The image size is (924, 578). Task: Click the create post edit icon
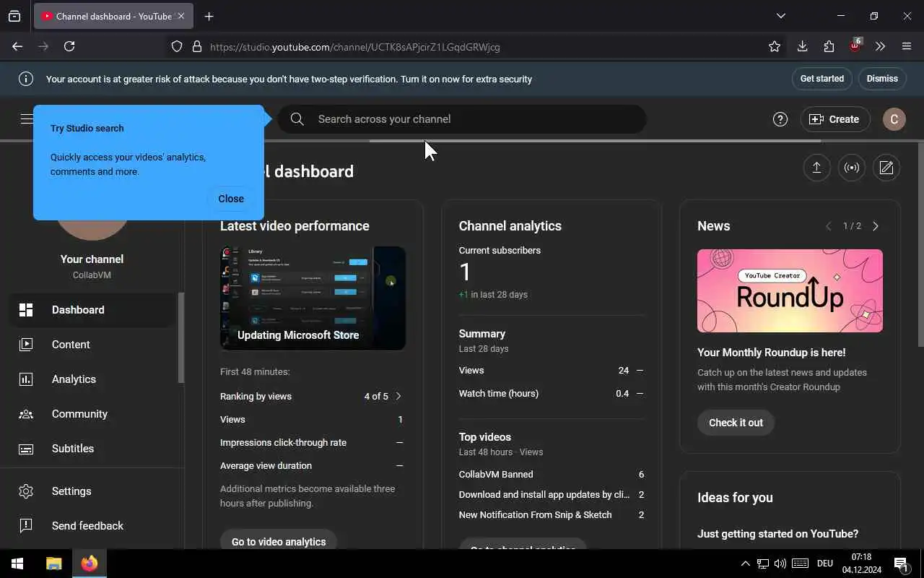886,168
